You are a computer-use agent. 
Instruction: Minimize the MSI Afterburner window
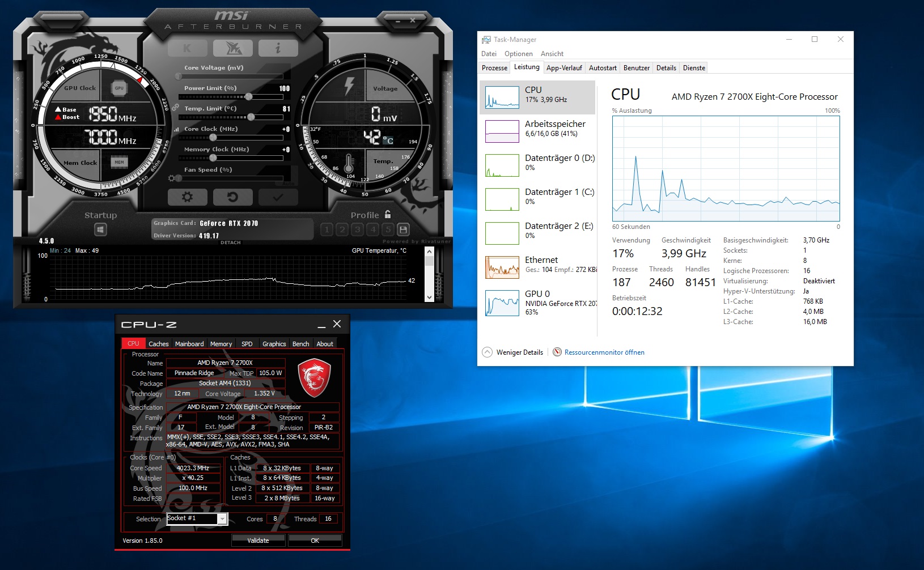[398, 20]
